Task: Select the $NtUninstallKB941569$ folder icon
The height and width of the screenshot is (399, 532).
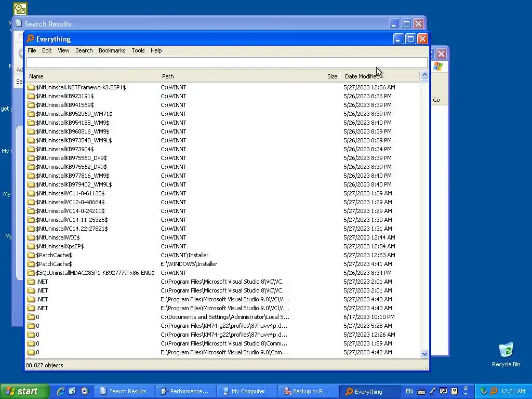Action: click(x=31, y=105)
